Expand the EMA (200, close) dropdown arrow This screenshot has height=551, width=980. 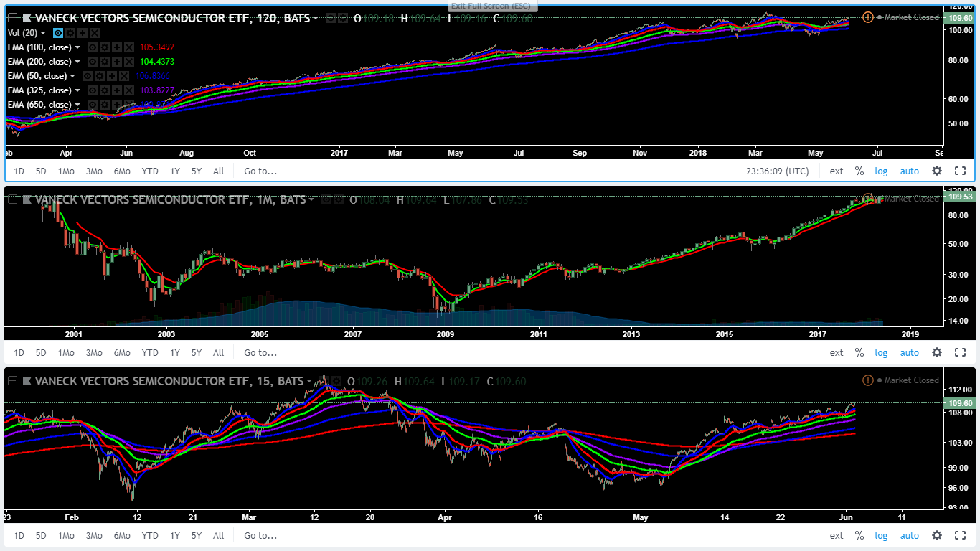tap(77, 62)
